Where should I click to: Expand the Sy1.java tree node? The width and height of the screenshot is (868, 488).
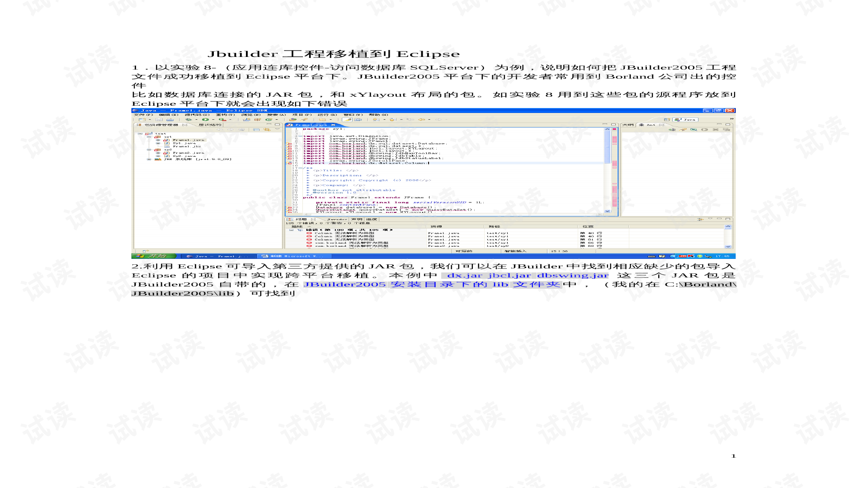click(158, 143)
